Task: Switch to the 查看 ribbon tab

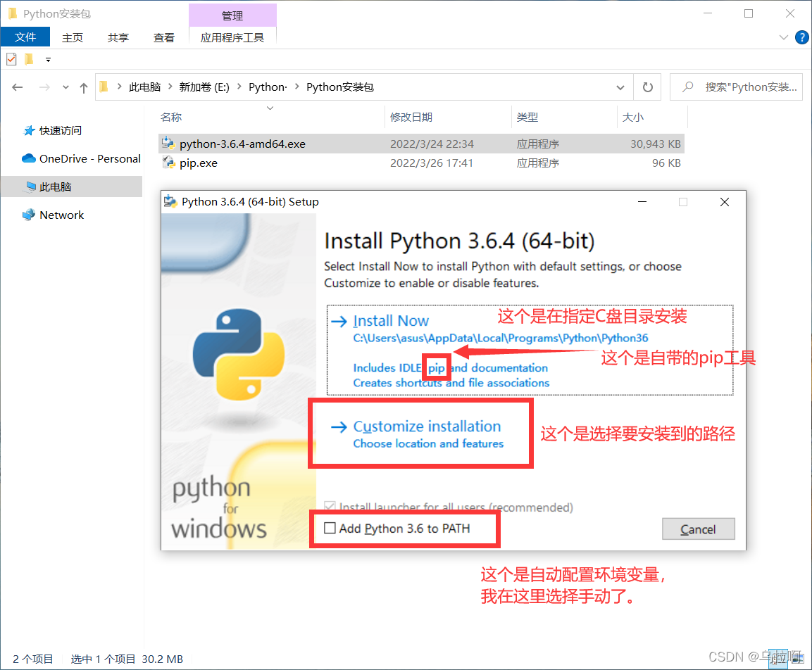Action: [x=163, y=37]
